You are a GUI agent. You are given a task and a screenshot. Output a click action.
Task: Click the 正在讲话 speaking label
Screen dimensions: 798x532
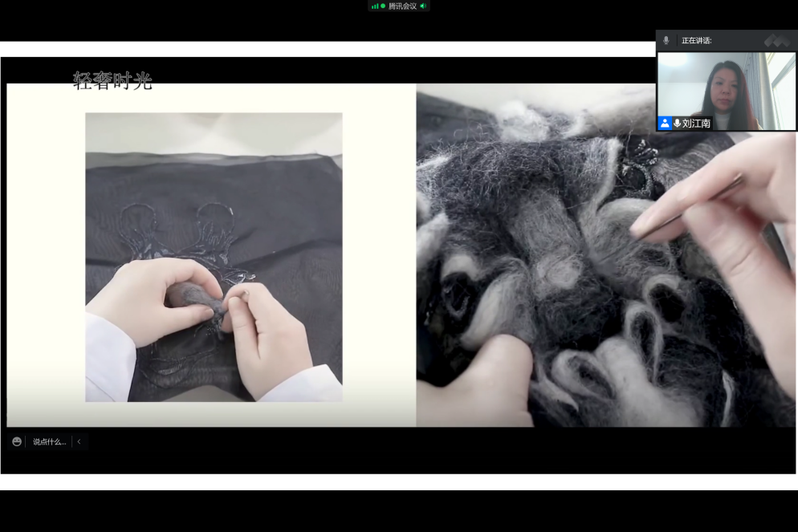696,40
